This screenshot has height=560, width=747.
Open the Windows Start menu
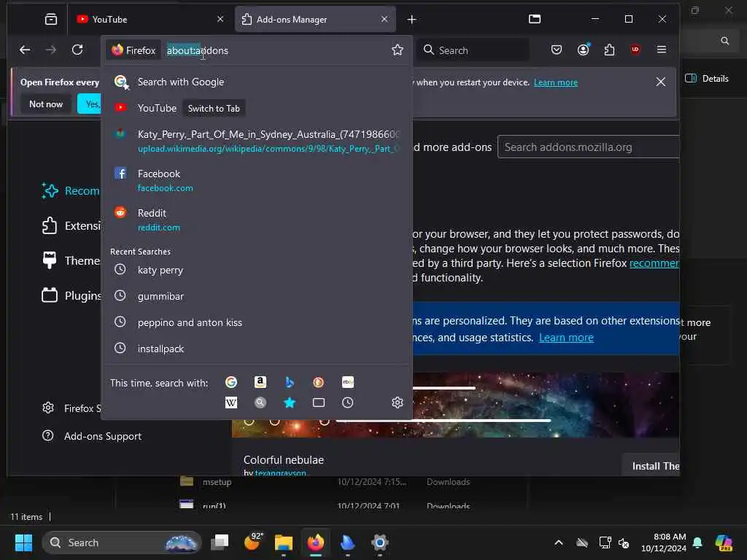(x=23, y=542)
